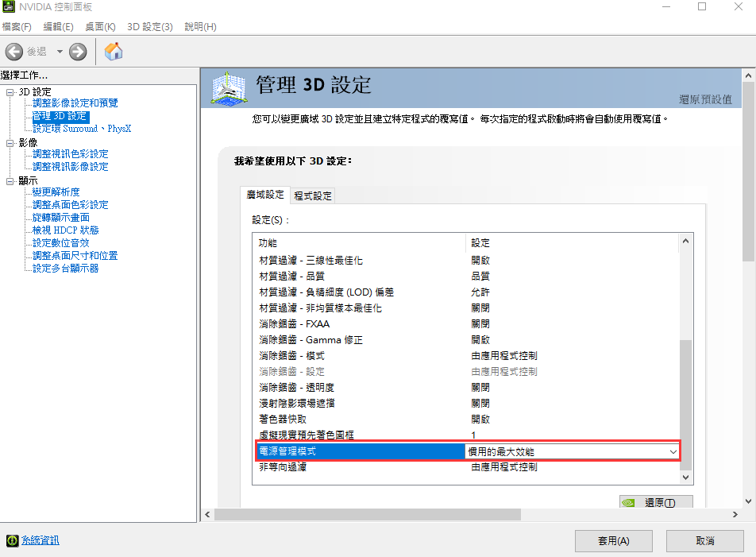Open 電源管理模式 setting dropdown
Image resolution: width=756 pixels, height=557 pixels.
[673, 451]
